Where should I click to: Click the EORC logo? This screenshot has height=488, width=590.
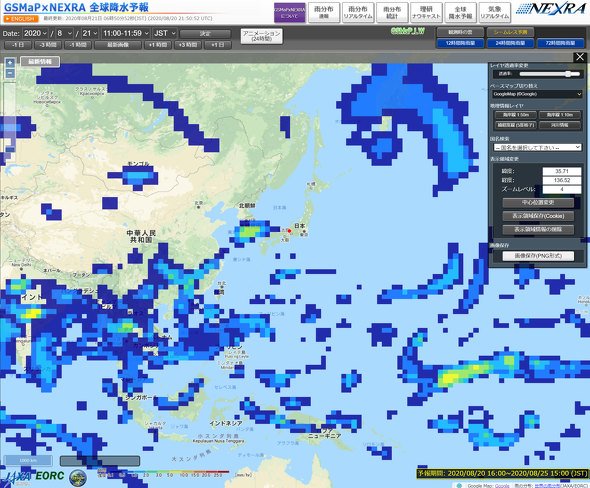point(50,476)
